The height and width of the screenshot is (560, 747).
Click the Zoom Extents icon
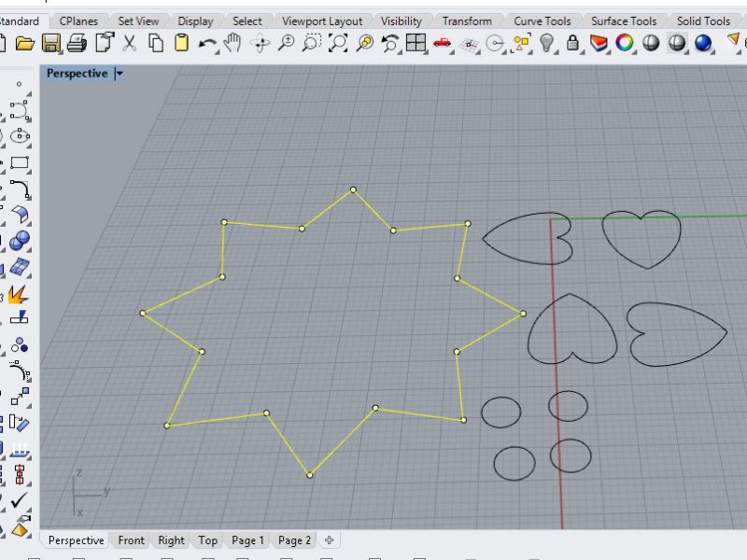point(338,43)
